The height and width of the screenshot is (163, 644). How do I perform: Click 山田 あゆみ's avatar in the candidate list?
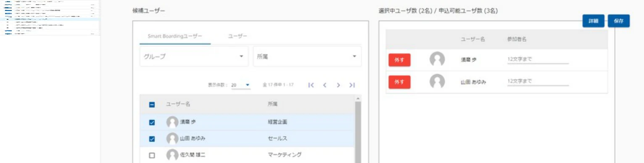point(172,139)
